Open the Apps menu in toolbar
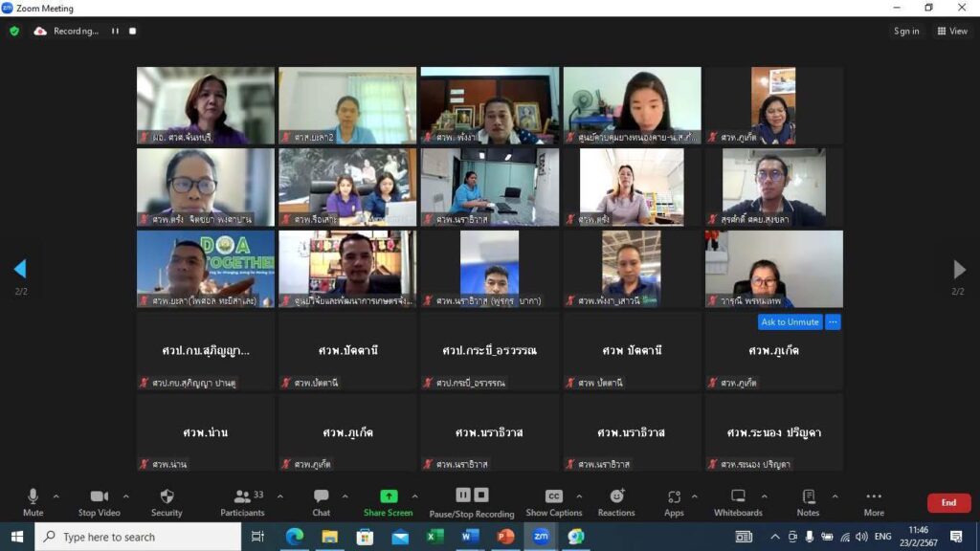 pos(674,501)
